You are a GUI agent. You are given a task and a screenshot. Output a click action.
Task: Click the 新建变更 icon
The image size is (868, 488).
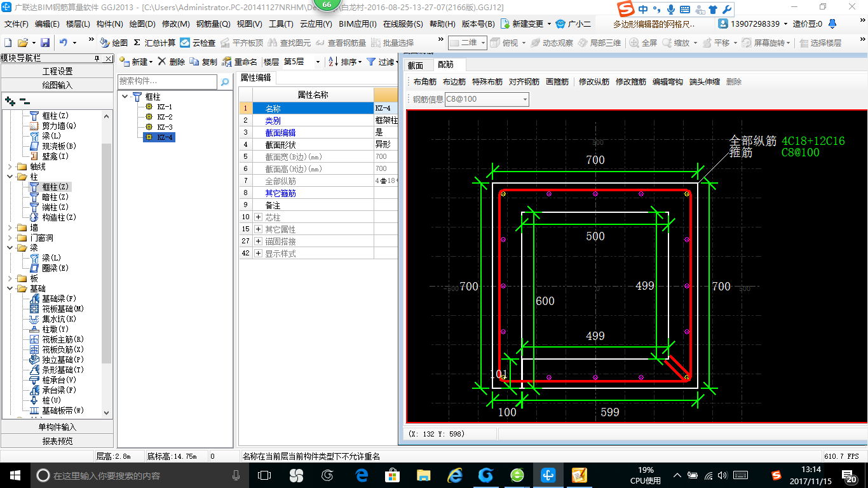click(505, 24)
